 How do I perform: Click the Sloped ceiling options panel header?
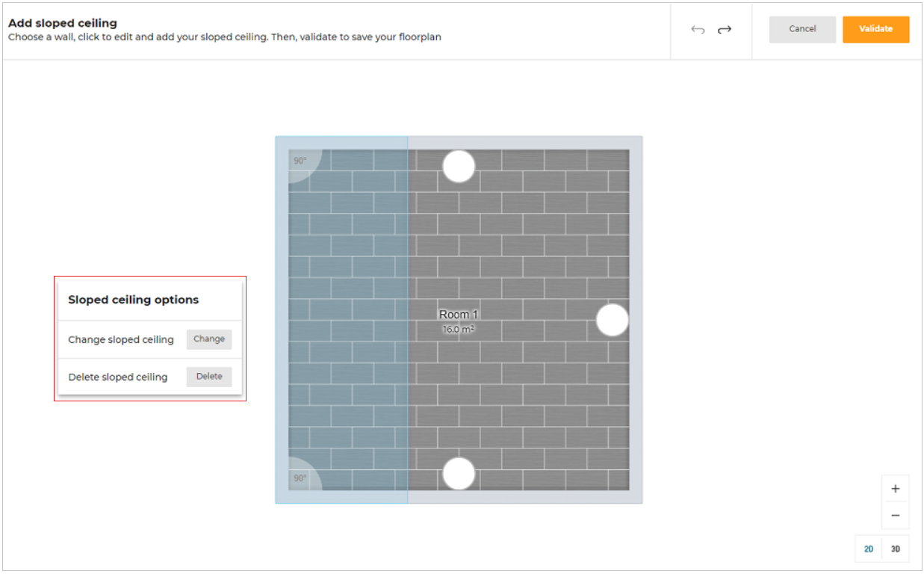click(134, 300)
